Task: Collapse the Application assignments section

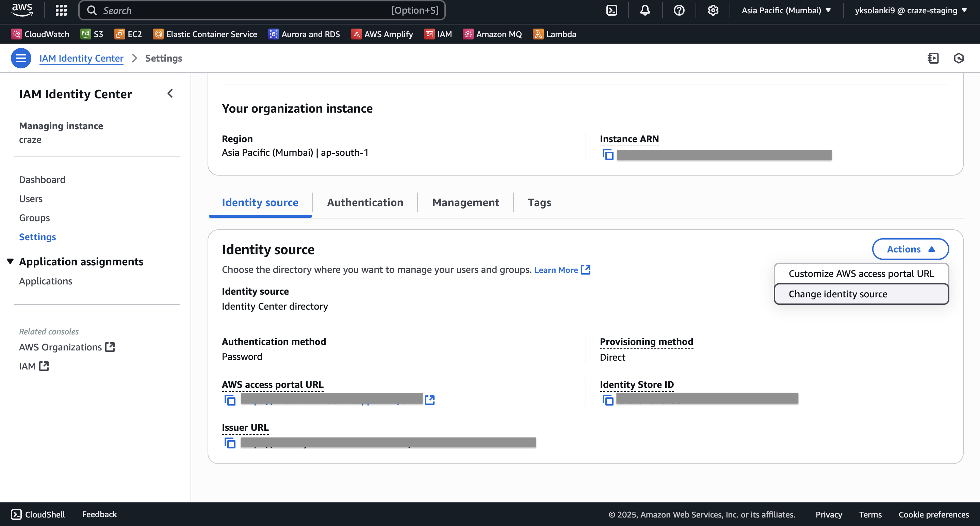Action: coord(10,261)
